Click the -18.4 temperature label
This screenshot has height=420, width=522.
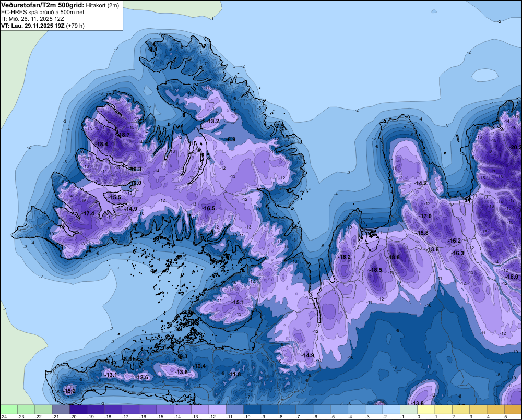click(x=102, y=144)
